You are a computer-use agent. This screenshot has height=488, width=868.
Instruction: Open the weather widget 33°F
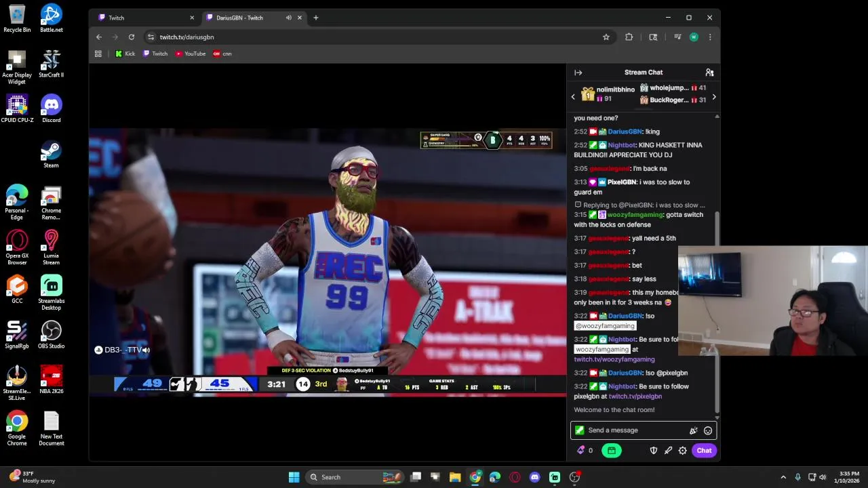tap(32, 477)
